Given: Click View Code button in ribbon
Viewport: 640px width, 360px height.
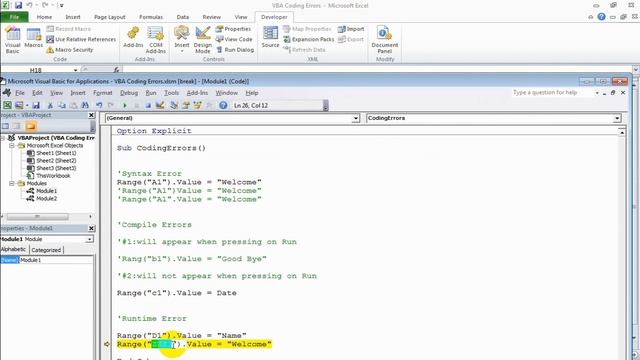Looking at the screenshot, I should 234,39.
